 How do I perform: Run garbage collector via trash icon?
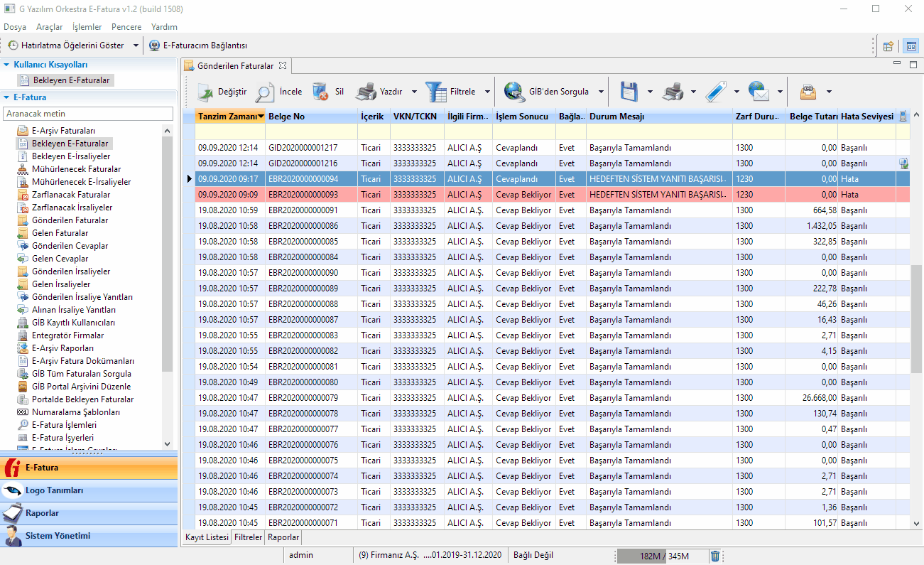[x=715, y=556]
